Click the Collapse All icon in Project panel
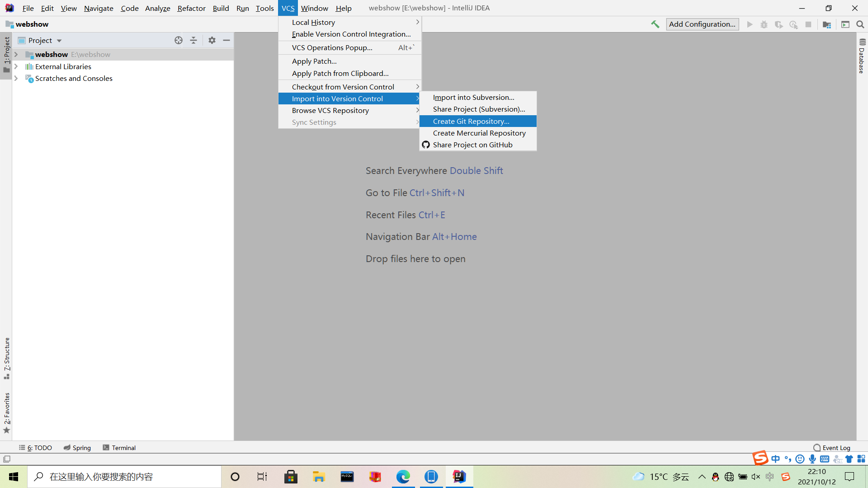Screen dimensions: 868x488 [x=193, y=40]
